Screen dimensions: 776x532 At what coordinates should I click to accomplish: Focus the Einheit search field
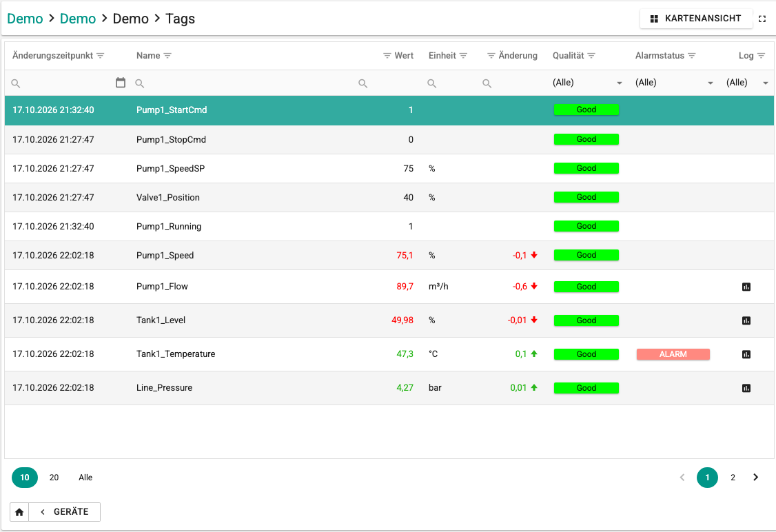[449, 83]
